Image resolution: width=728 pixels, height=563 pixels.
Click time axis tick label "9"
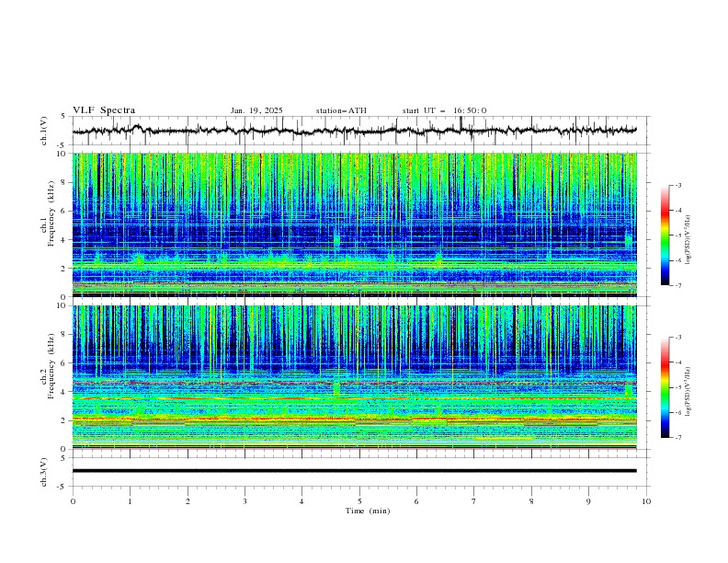coord(588,501)
